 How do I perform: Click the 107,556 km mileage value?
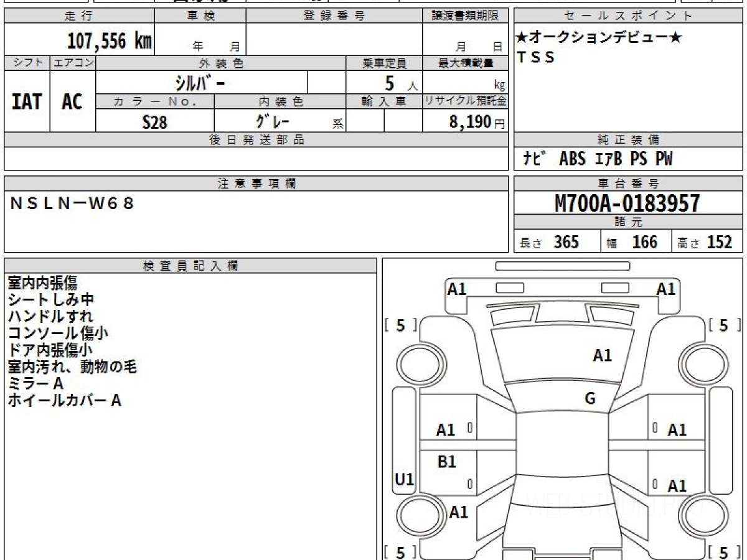point(110,41)
